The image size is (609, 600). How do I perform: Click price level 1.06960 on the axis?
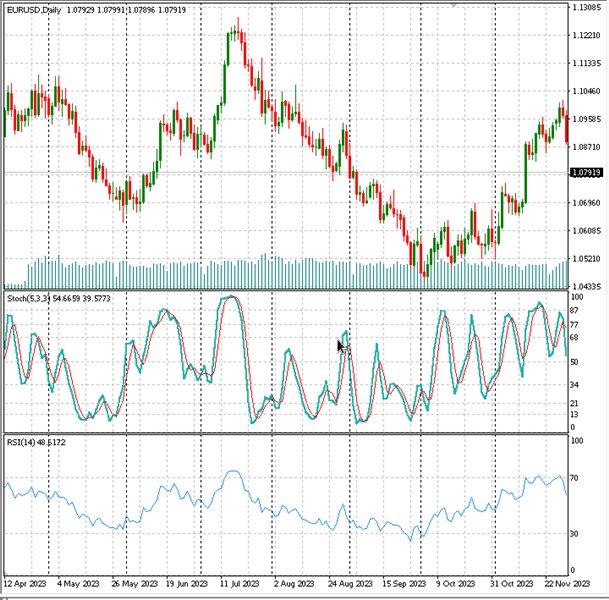tap(587, 203)
